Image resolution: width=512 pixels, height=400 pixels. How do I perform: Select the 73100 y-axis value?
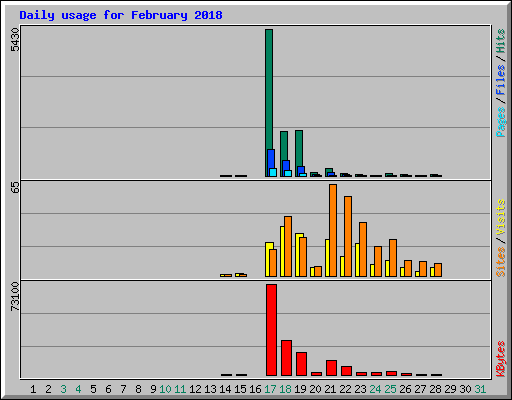[15, 296]
